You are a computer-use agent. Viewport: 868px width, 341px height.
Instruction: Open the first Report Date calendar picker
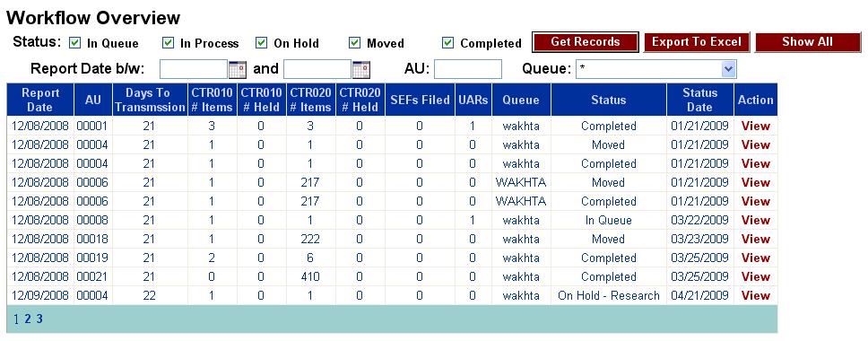[237, 70]
